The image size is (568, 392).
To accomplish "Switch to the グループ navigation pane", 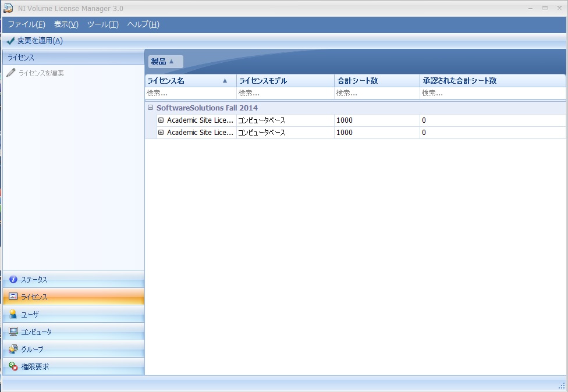I will point(73,349).
